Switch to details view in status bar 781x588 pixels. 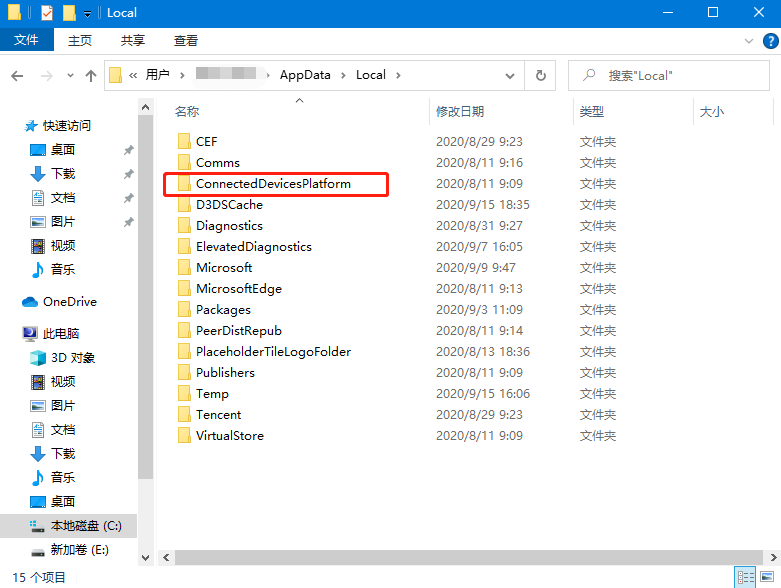click(745, 577)
